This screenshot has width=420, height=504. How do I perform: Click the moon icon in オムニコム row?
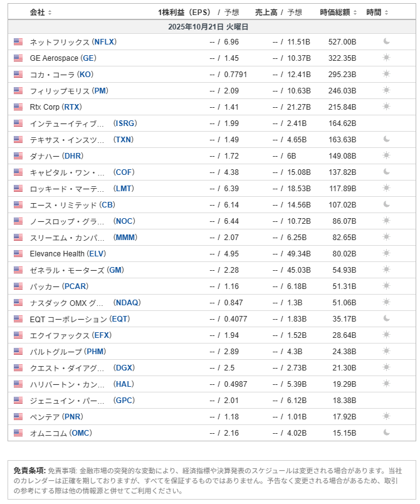[x=387, y=433]
